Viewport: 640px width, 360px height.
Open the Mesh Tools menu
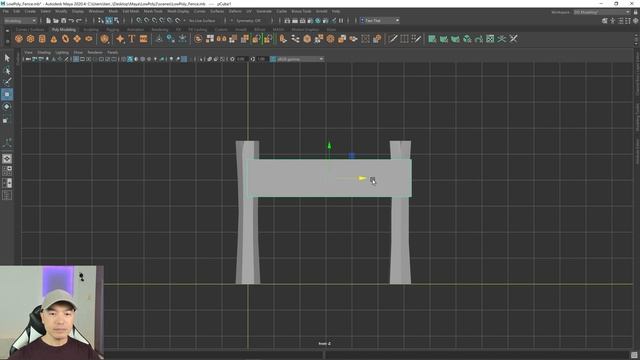[x=153, y=11]
